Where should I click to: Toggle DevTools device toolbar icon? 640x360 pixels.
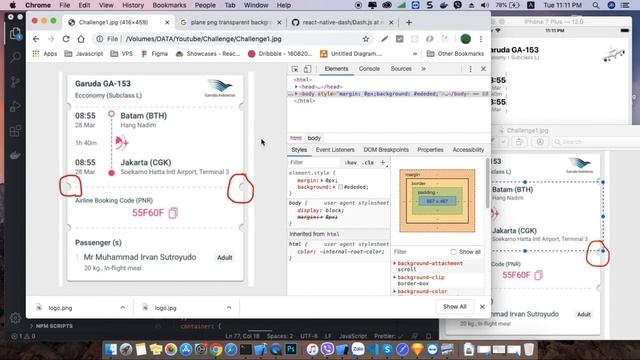(x=307, y=69)
